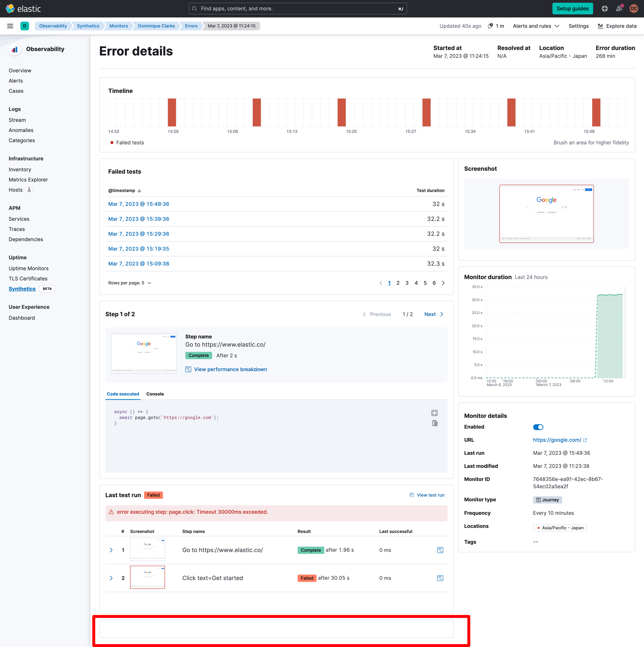This screenshot has height=647, width=644.
Task: Open the Alerts and rules dropdown
Action: 536,26
